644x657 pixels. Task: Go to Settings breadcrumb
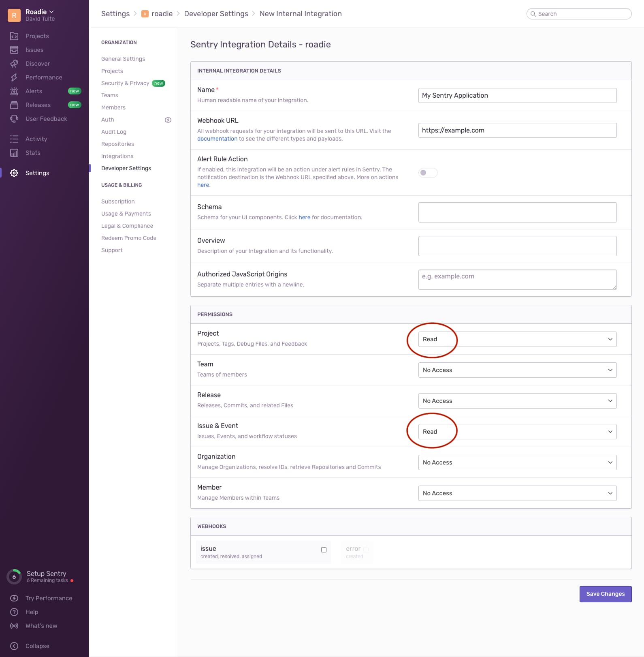(115, 14)
